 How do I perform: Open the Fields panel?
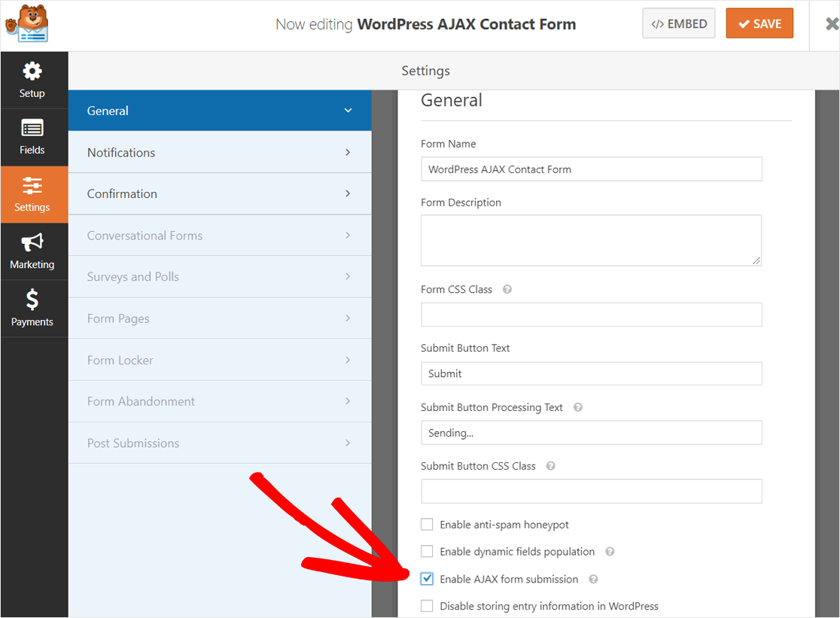pyautogui.click(x=32, y=136)
